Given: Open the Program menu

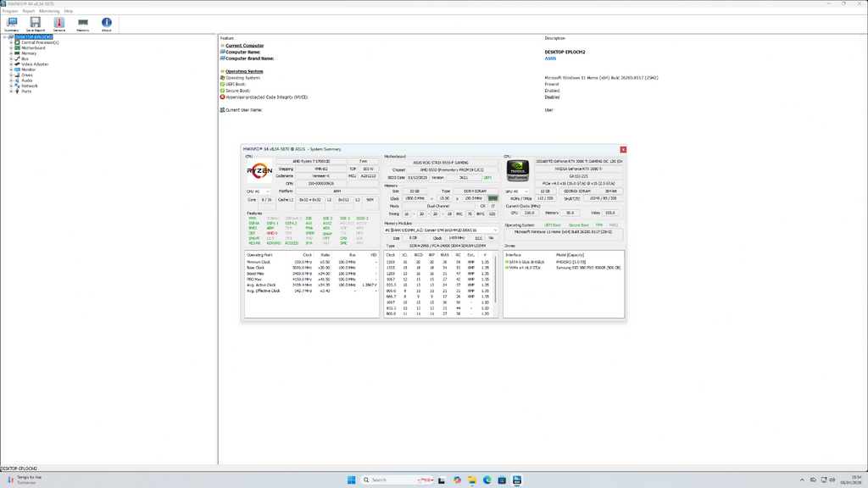Looking at the screenshot, I should point(10,11).
